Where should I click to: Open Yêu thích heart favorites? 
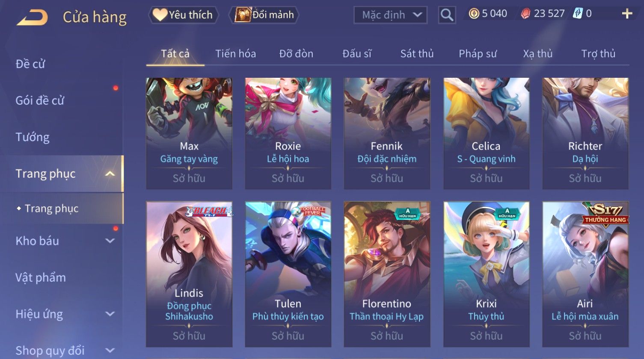[183, 15]
